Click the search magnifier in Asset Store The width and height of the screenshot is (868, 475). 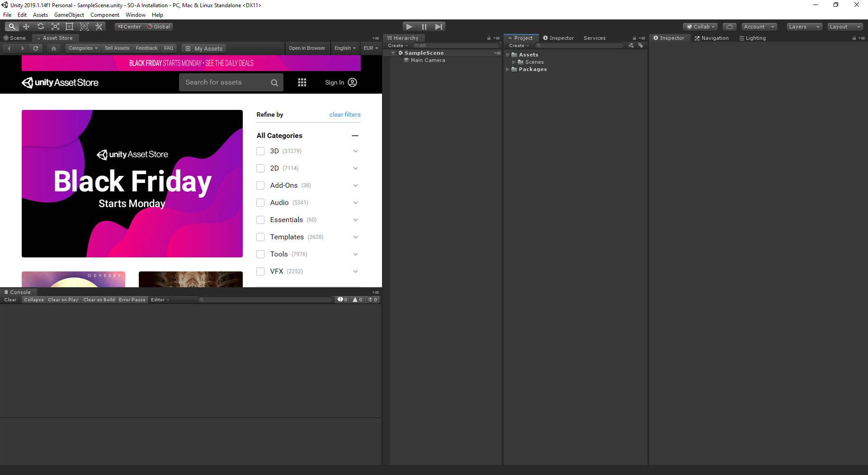[274, 82]
